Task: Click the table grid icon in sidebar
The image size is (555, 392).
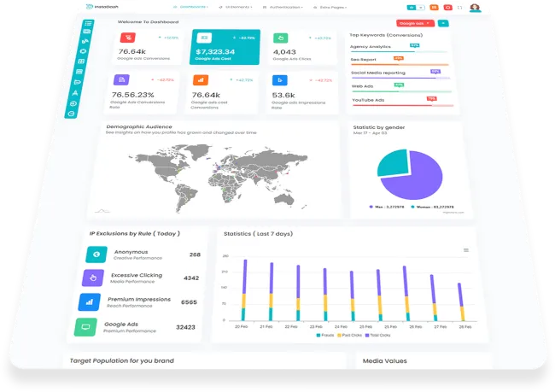Action: (x=81, y=61)
